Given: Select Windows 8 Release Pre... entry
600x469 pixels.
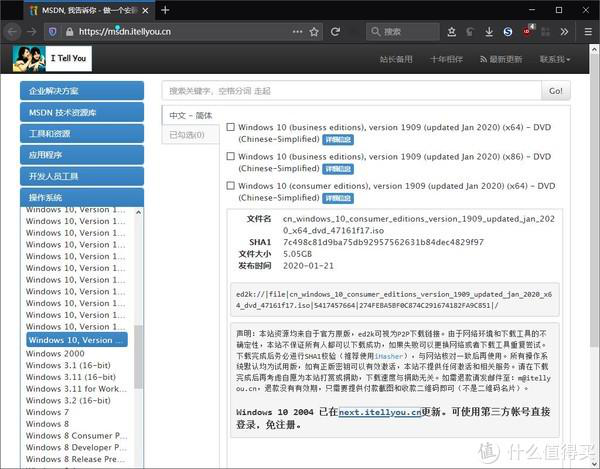Looking at the screenshot, I should (x=76, y=459).
